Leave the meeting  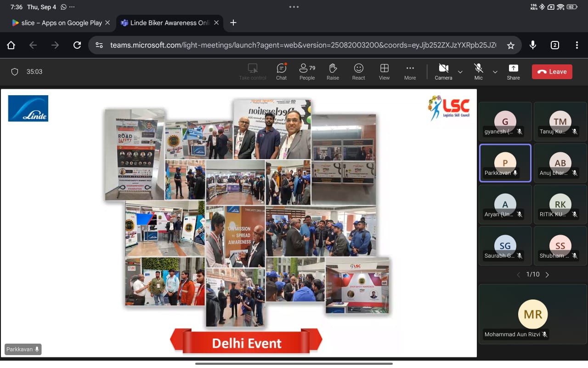(x=552, y=72)
